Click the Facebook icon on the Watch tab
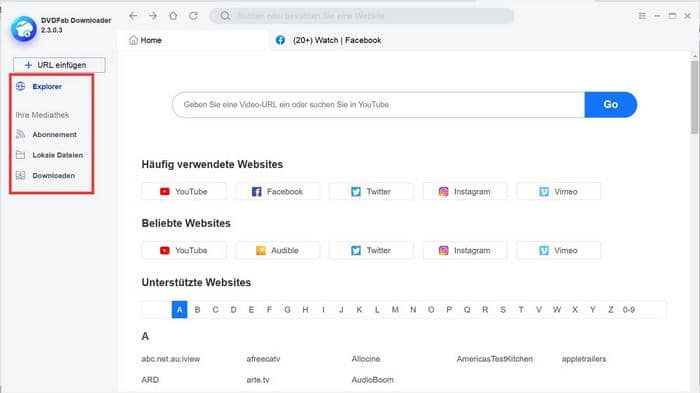The width and height of the screenshot is (700, 393). [280, 40]
